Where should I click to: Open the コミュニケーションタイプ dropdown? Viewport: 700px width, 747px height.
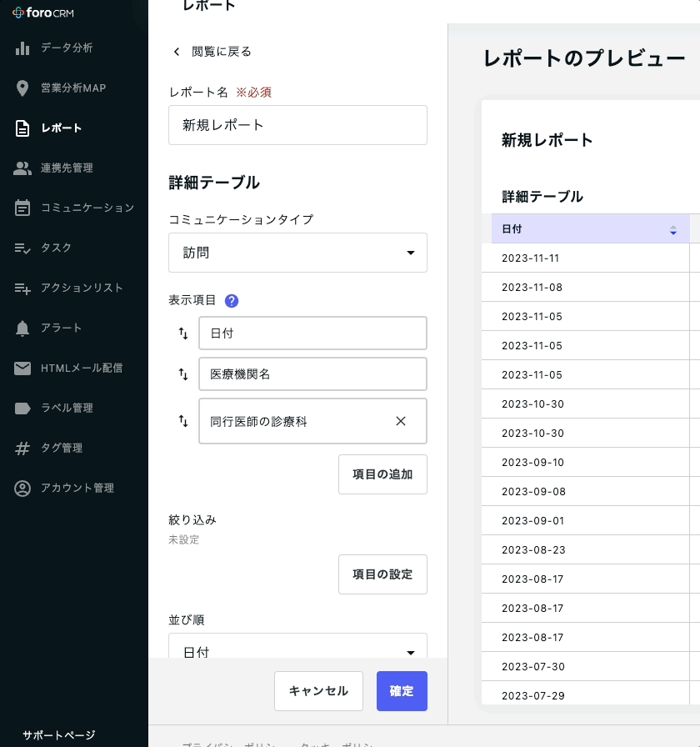[297, 253]
